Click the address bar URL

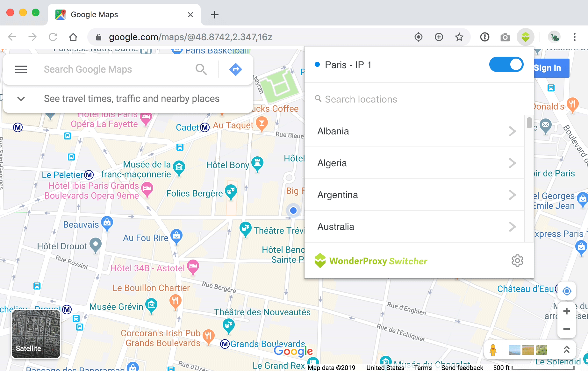[190, 37]
